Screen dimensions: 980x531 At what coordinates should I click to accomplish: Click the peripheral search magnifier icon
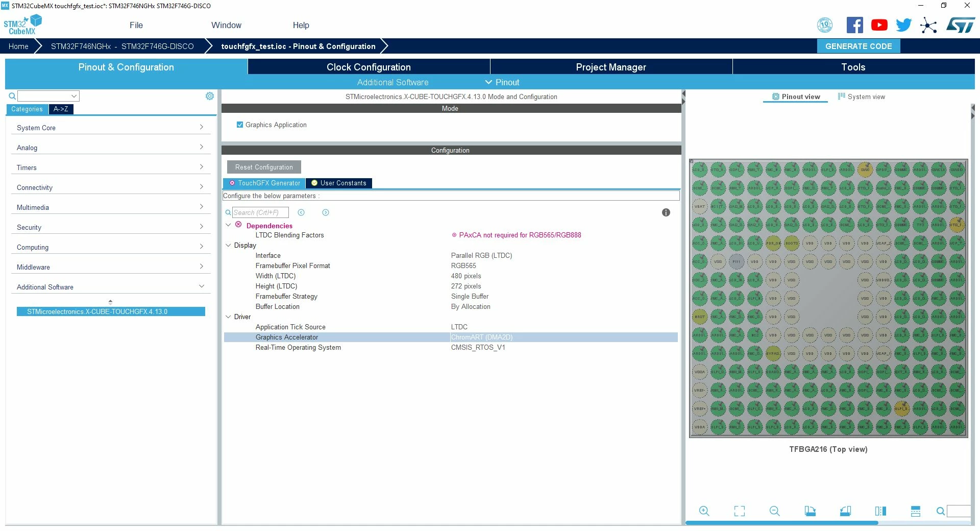pos(12,96)
